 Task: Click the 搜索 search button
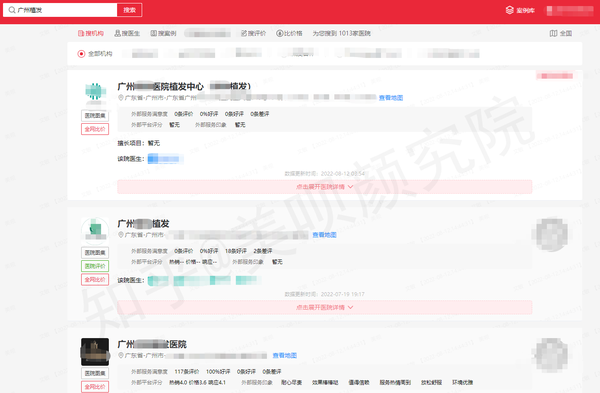tap(130, 10)
